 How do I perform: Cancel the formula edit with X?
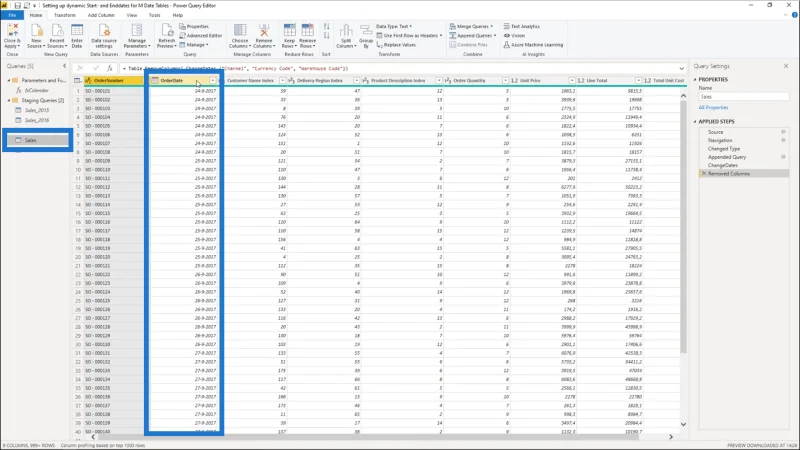click(80, 68)
